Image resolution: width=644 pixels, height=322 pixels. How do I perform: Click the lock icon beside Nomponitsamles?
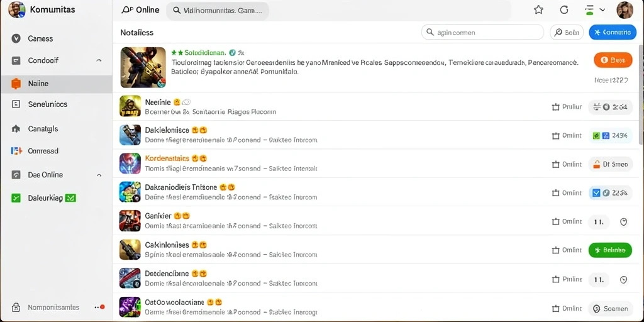16,307
